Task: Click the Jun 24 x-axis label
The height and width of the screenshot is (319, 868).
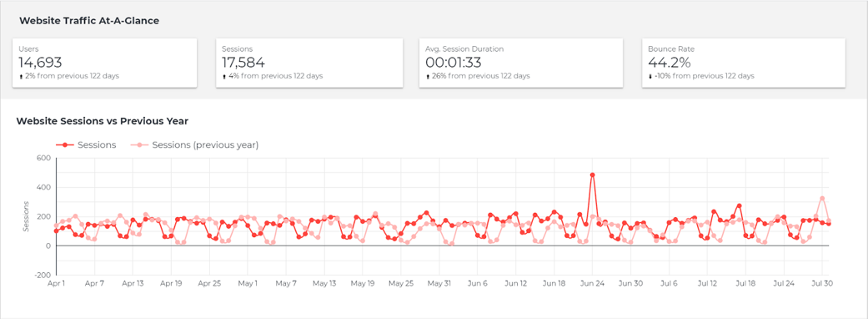Action: 592,283
